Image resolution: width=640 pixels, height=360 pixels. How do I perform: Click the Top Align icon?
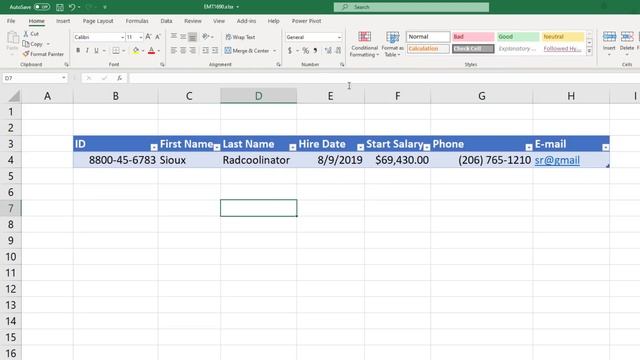(174, 37)
